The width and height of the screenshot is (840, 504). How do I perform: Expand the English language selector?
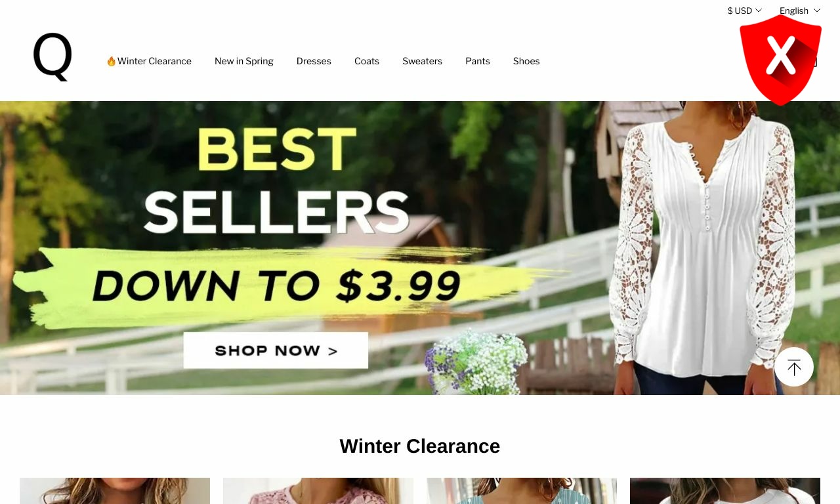click(x=800, y=10)
